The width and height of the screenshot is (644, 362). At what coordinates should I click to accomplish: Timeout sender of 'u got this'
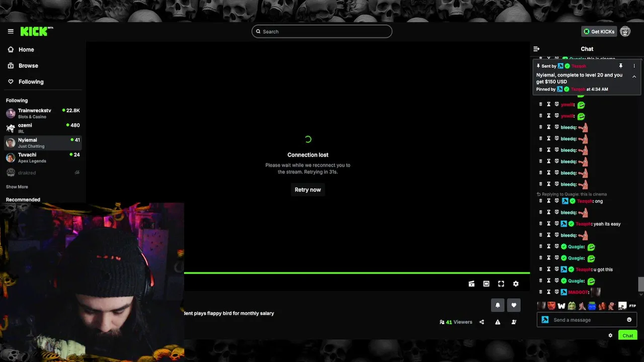549,269
